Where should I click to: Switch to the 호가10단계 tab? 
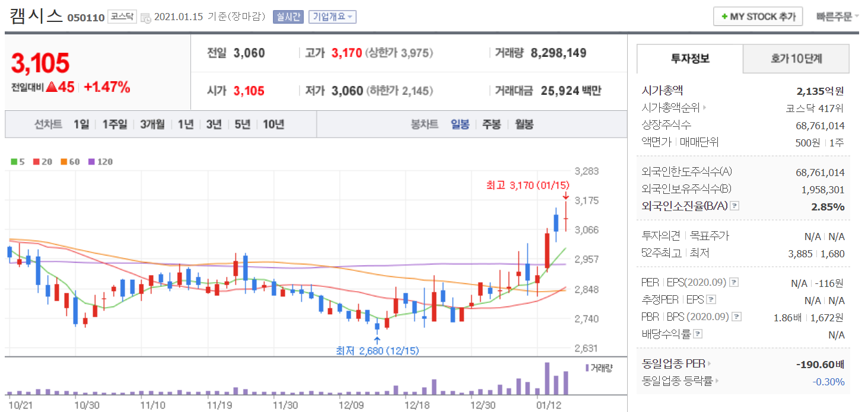click(796, 59)
